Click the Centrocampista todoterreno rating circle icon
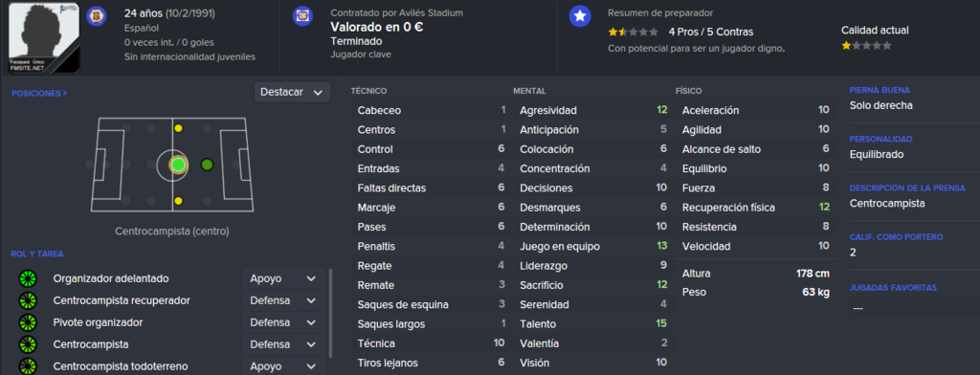This screenshot has height=375, width=980. tap(28, 366)
